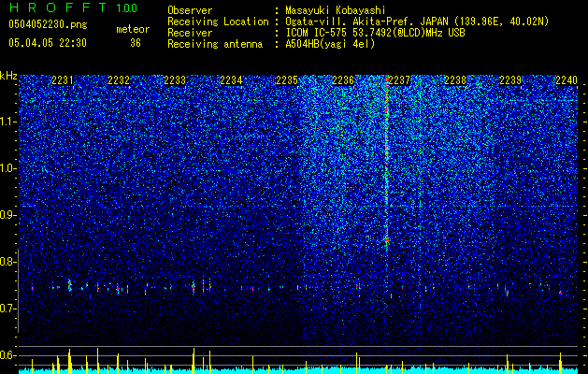Image resolution: width=588 pixels, height=374 pixels.
Task: Click the 0.8 kHz axis label
Action: coord(7,262)
